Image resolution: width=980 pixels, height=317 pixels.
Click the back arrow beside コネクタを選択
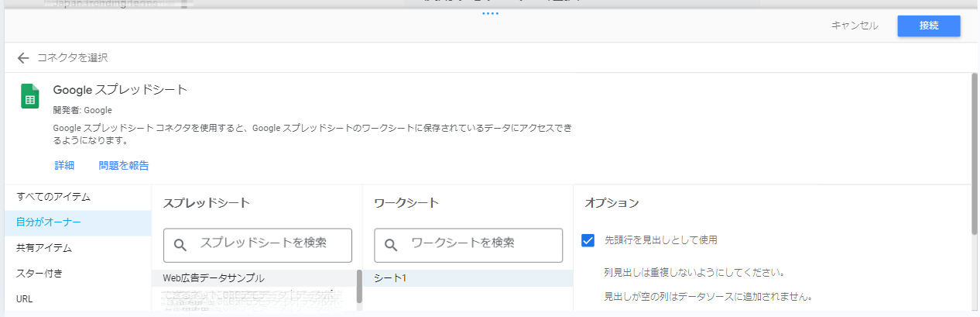pyautogui.click(x=23, y=58)
